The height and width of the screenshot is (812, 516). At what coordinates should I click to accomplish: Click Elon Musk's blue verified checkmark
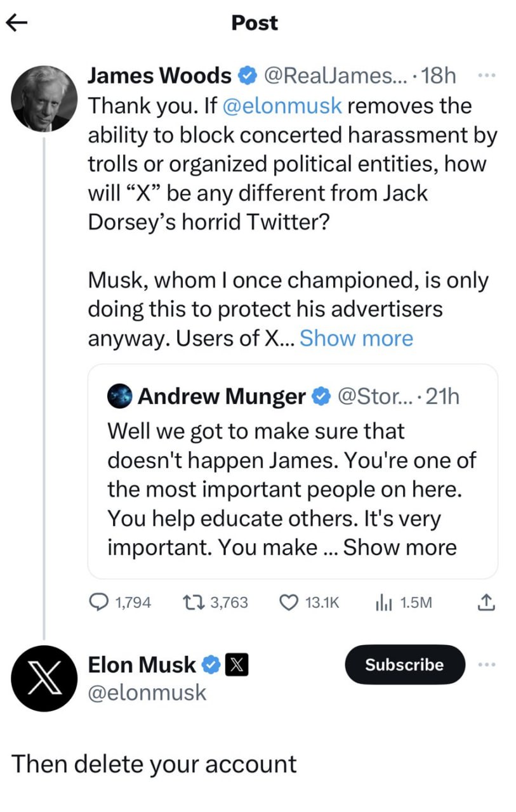coord(211,665)
